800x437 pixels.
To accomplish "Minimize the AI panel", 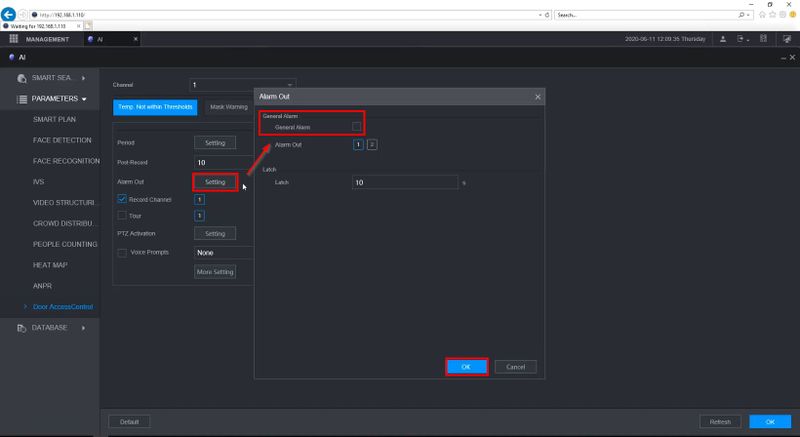I will click(784, 58).
